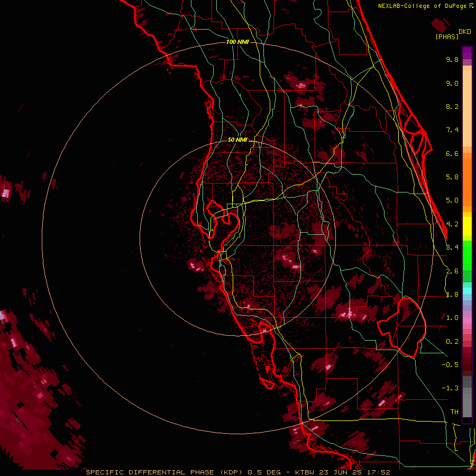This screenshot has height=476, width=476.
Task: Click the -0.5 value on color scale
Action: pos(450,365)
